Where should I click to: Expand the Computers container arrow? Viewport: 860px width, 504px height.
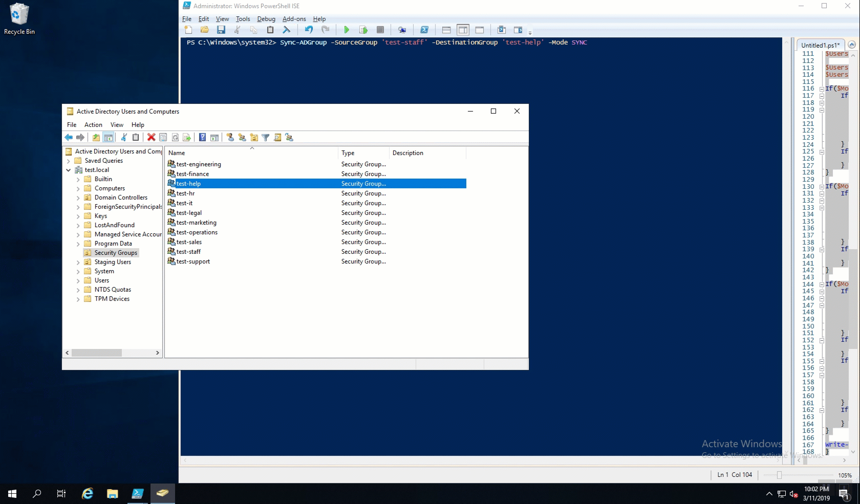click(x=78, y=188)
